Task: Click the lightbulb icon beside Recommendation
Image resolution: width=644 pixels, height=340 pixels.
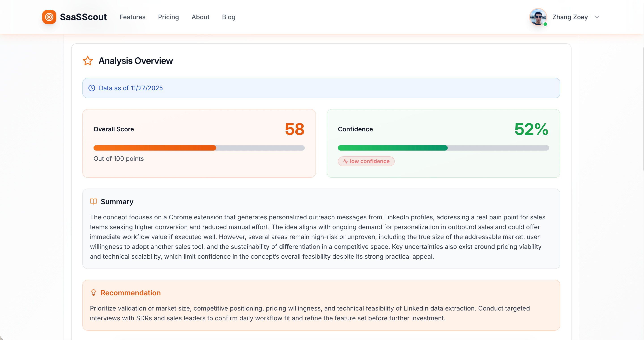Action: [94, 293]
